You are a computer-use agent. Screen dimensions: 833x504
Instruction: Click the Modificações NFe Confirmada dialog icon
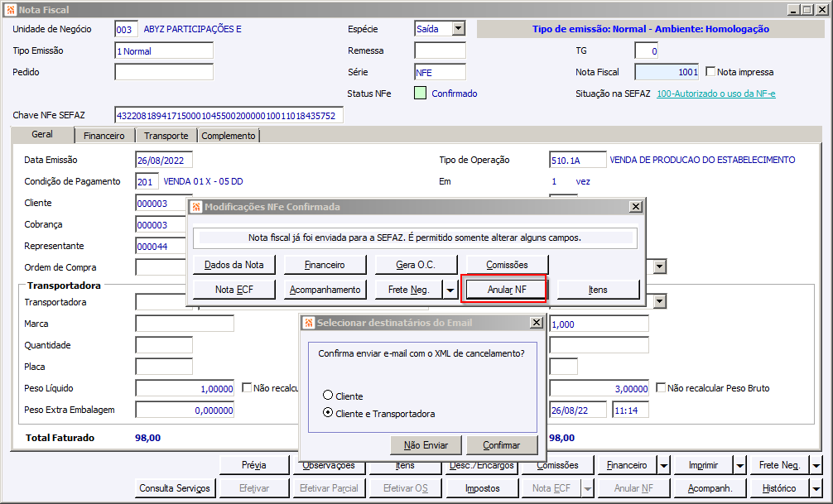pyautogui.click(x=196, y=207)
